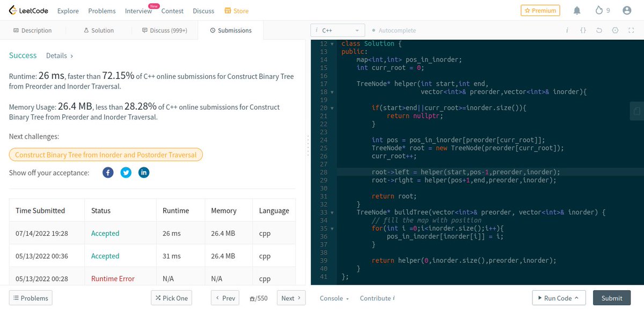Viewport: 644px width, 310px height.
Task: Share acceptance on Facebook
Action: tap(108, 172)
